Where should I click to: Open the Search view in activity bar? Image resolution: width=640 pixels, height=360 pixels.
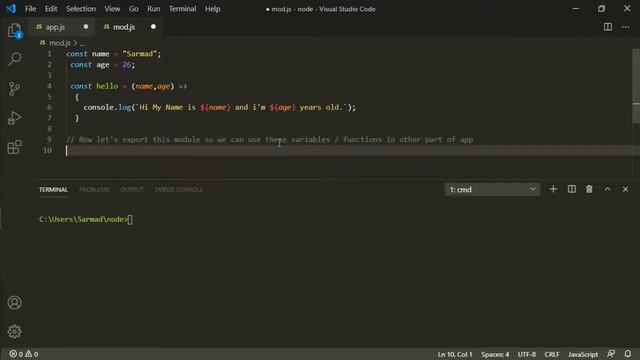[14, 59]
